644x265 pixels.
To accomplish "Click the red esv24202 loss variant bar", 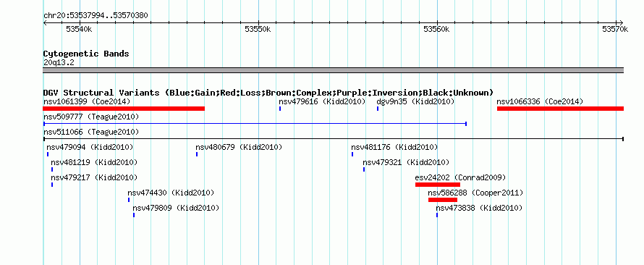I will pos(438,185).
